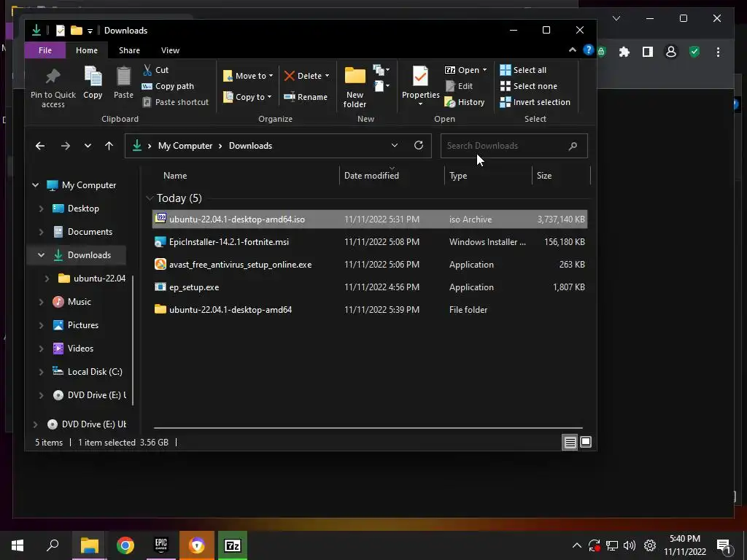This screenshot has width=747, height=560.
Task: Click the blue Help icon
Action: coord(589,50)
